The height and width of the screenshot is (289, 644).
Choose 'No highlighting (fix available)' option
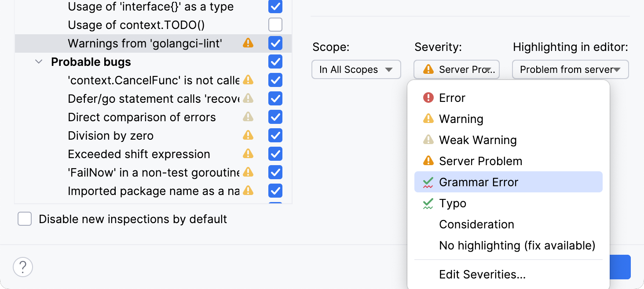coord(516,246)
